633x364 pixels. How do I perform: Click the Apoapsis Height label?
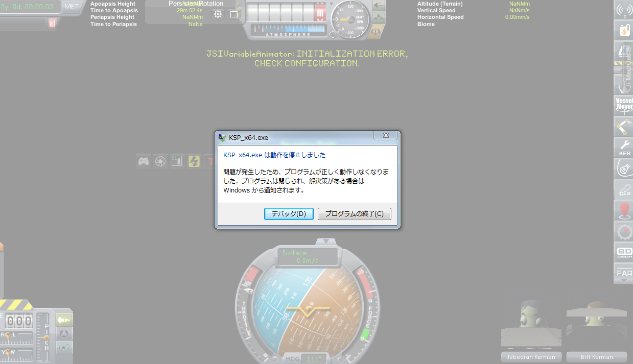point(113,4)
